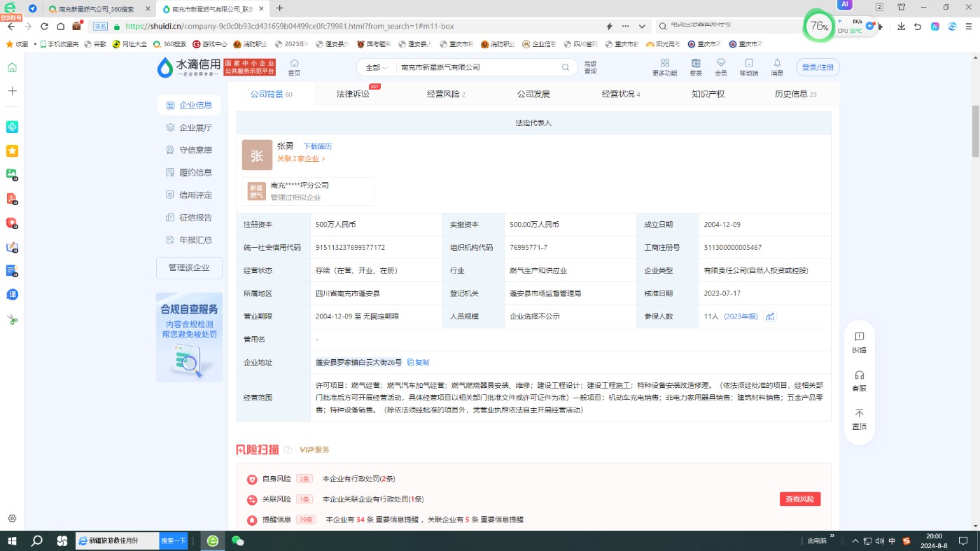Click the plus icon in browser sidebar
Viewport: 980px width, 551px height.
[x=12, y=91]
